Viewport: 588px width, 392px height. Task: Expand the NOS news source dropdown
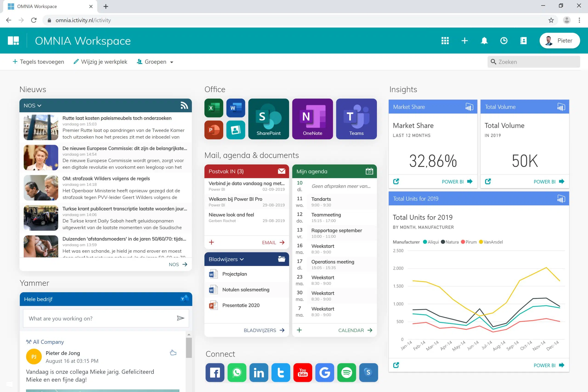[32, 105]
